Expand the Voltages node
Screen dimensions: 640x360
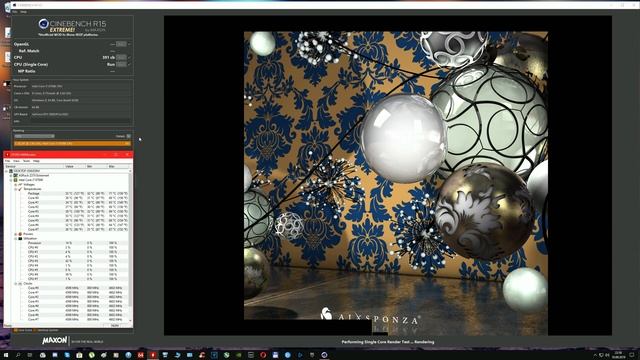[x=16, y=184]
